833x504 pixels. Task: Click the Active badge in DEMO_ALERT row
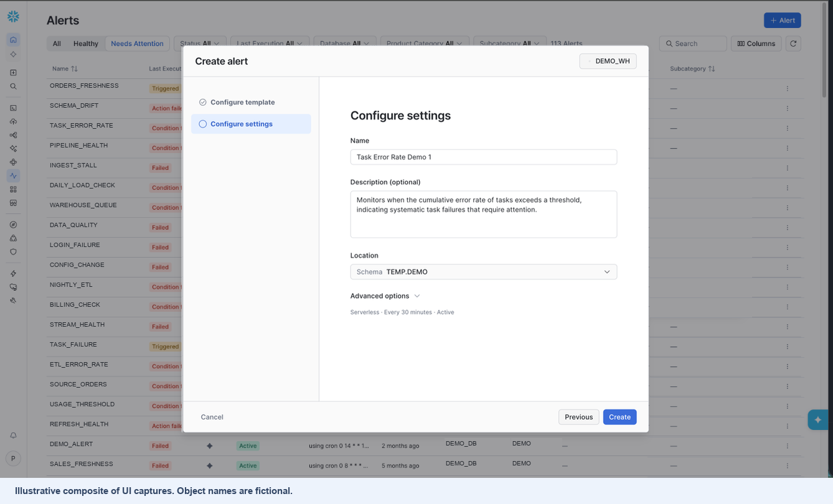248,446
